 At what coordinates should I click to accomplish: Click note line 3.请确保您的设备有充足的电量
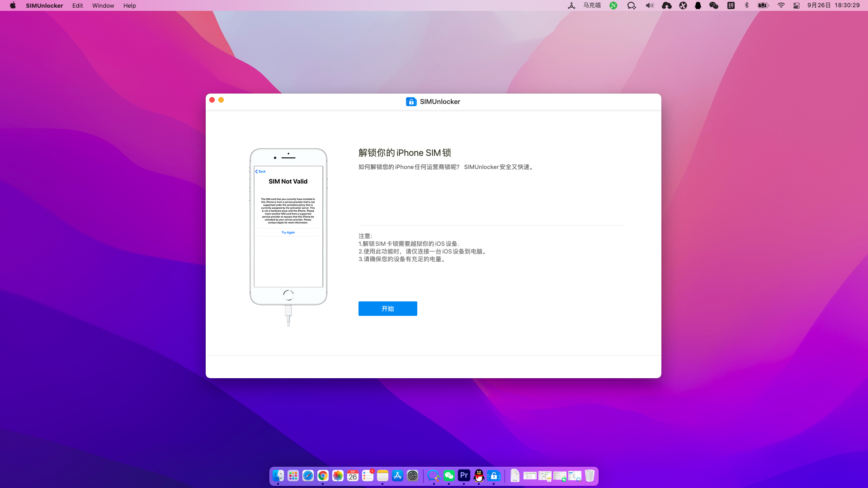pyautogui.click(x=402, y=259)
